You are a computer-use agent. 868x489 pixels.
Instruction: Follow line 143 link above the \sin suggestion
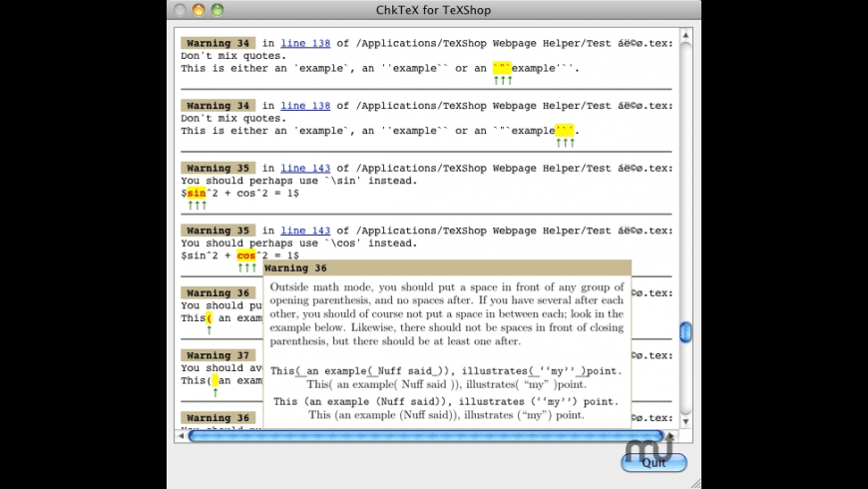[x=305, y=169]
